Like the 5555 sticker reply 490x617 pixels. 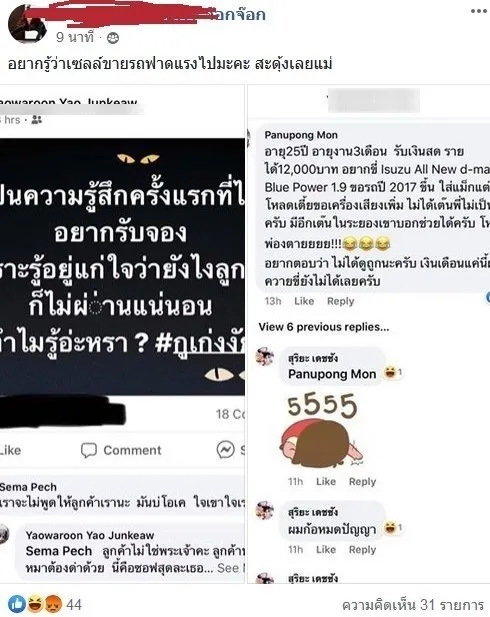click(326, 481)
